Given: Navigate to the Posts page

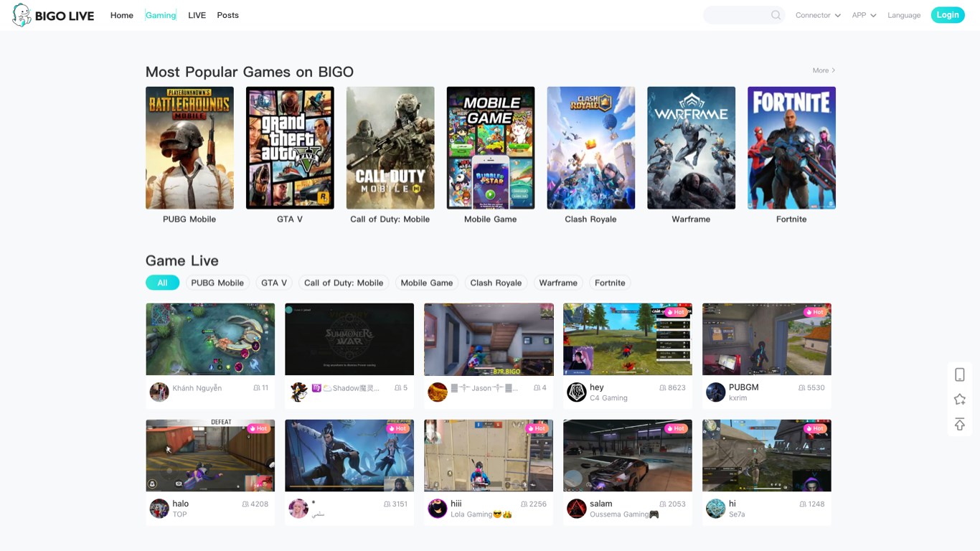Looking at the screenshot, I should 227,14.
